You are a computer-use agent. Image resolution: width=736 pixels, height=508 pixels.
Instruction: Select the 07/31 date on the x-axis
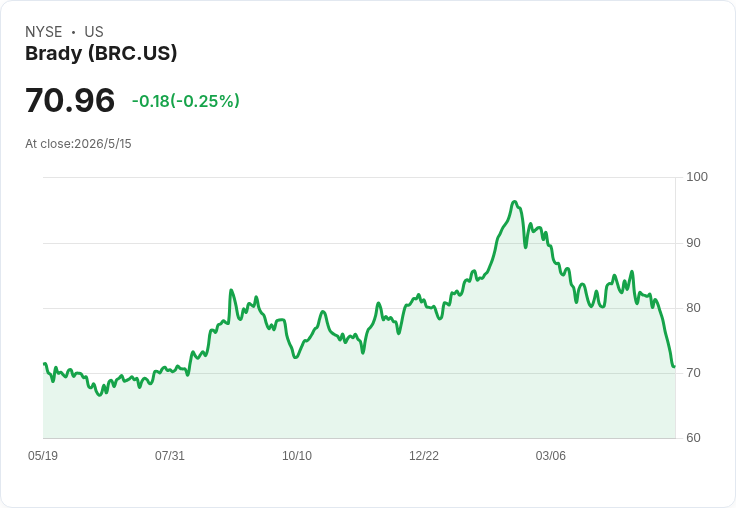(170, 455)
